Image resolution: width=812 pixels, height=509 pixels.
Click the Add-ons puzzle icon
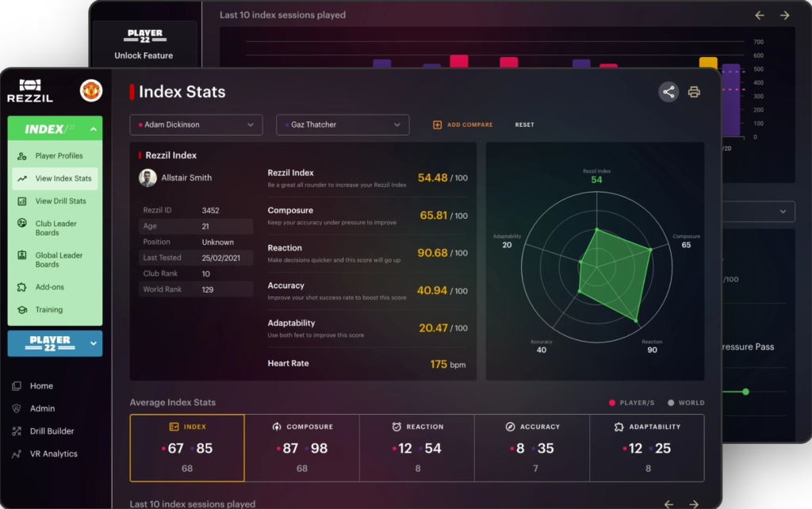click(21, 287)
